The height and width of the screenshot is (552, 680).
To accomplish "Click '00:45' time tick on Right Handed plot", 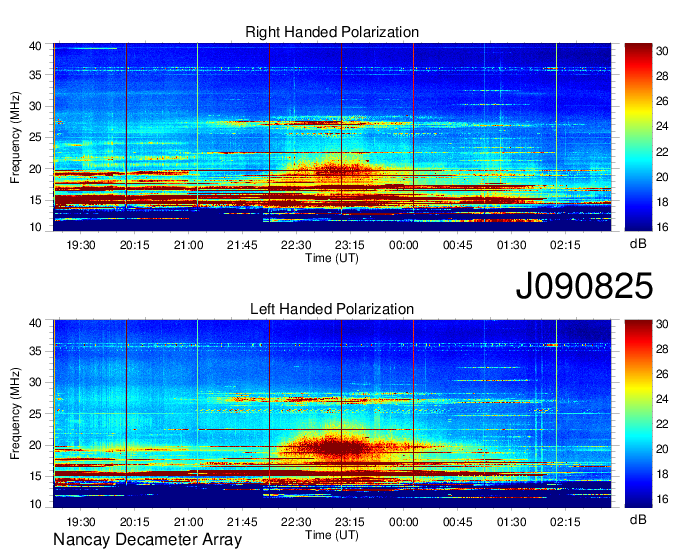I will click(x=458, y=245).
